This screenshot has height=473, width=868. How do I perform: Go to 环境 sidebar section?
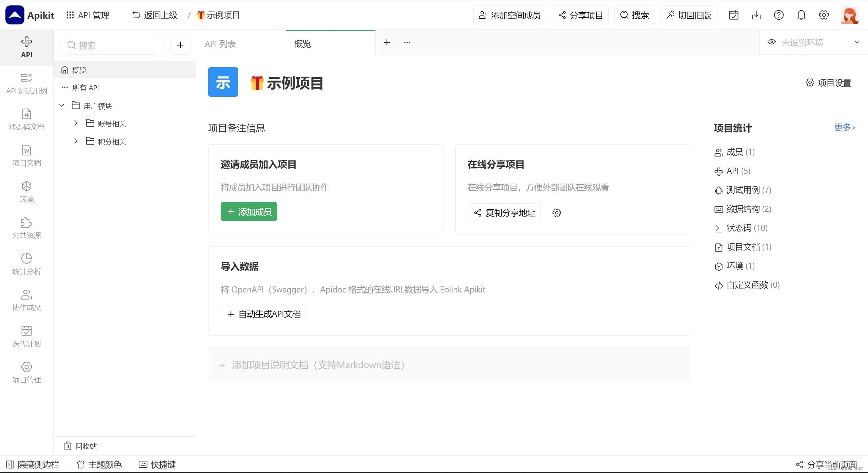[x=26, y=192]
